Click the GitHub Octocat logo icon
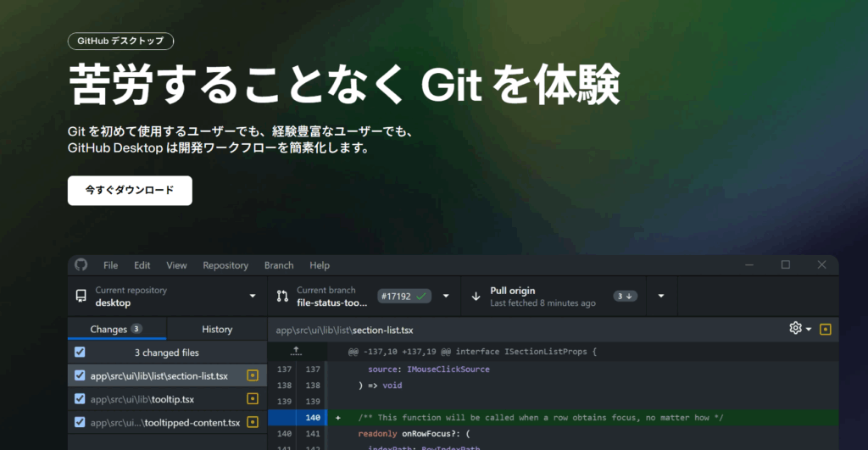 tap(81, 265)
